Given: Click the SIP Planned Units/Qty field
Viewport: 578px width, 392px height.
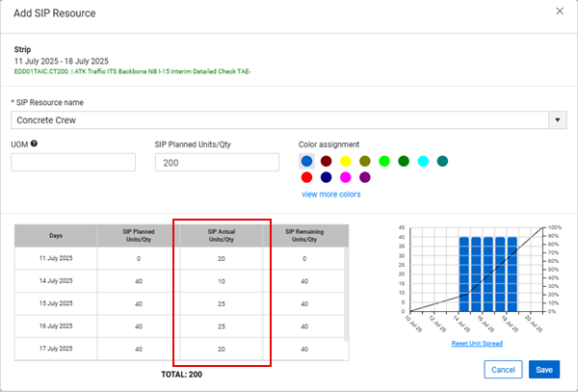Looking at the screenshot, I should (x=217, y=162).
